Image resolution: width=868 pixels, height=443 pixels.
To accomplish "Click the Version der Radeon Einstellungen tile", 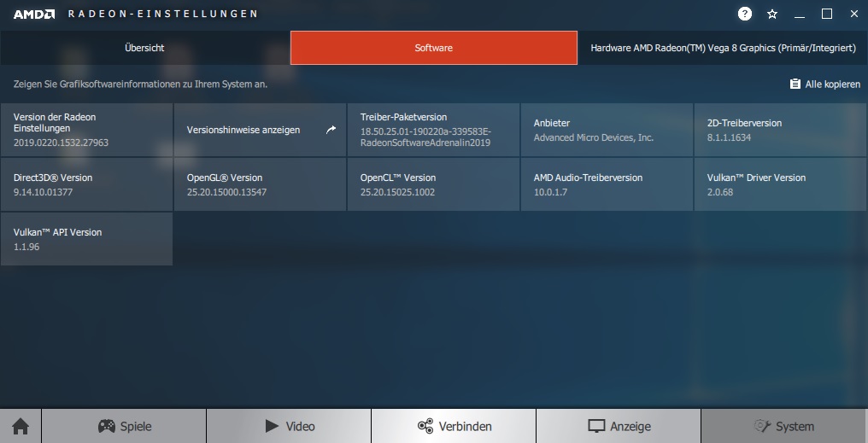I will [x=86, y=130].
